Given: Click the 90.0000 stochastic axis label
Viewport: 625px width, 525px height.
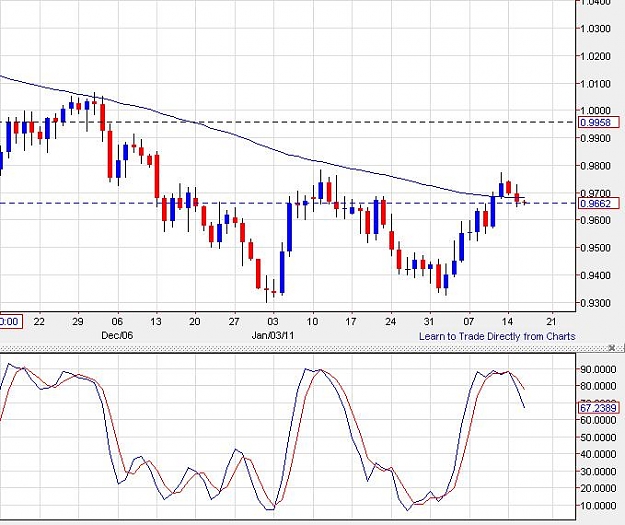Looking at the screenshot, I should click(598, 370).
